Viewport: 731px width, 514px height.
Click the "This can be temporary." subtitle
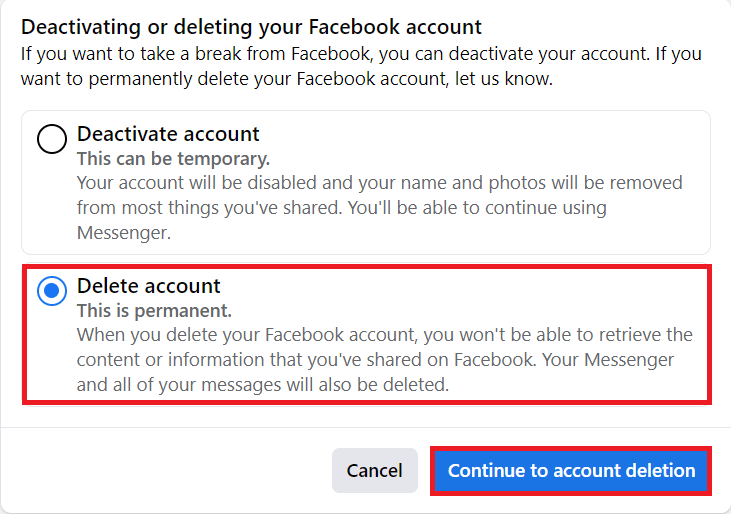click(174, 159)
